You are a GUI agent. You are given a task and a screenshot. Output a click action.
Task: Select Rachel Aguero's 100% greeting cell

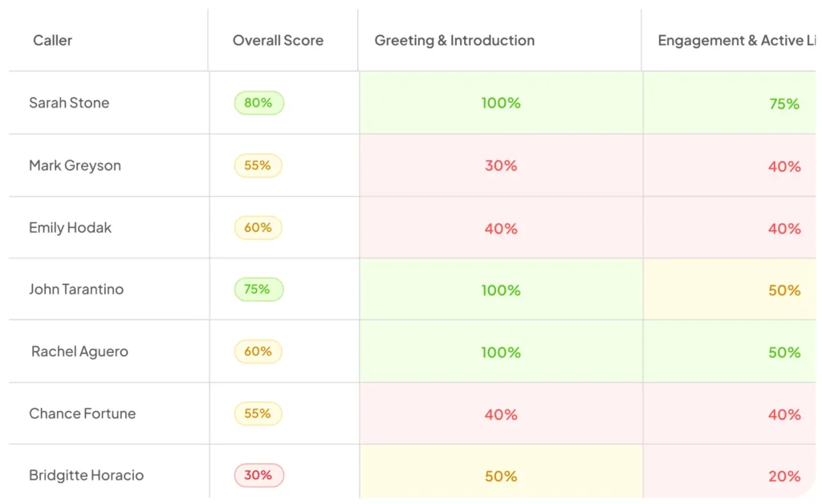(501, 352)
